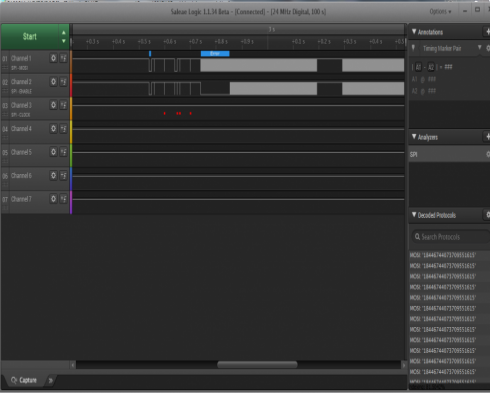The height and width of the screenshot is (393, 490).
Task: Open Channel 3 settings gear
Action: pyautogui.click(x=53, y=105)
